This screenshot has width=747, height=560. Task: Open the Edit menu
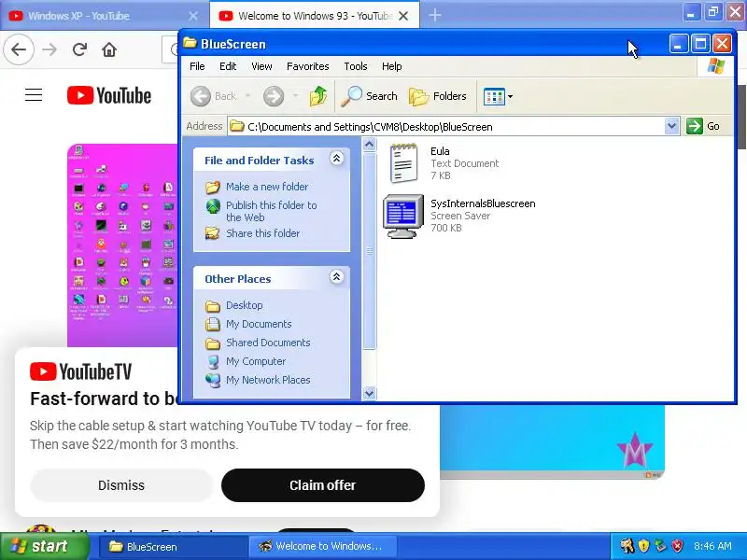point(228,66)
